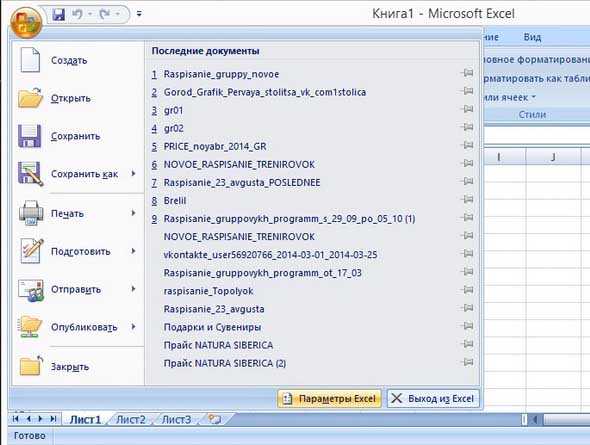This screenshot has height=445, width=590.
Task: Click the Save icon in Quick Access Toolbar
Action: coord(59,15)
